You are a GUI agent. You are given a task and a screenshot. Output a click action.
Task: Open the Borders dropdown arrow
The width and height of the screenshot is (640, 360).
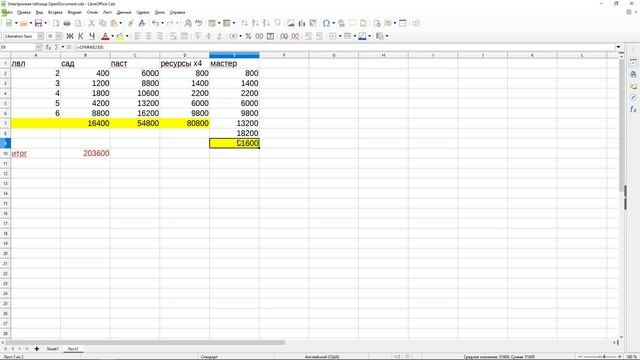[340, 36]
